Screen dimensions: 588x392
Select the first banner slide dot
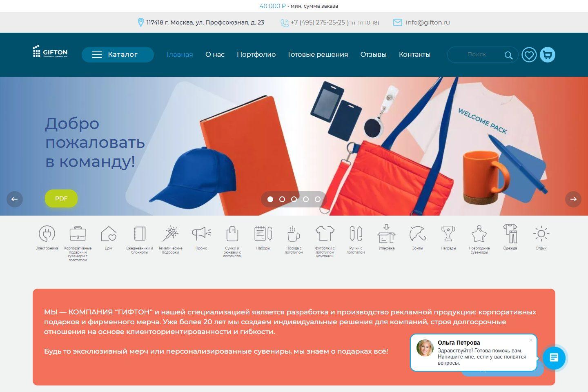(x=270, y=199)
